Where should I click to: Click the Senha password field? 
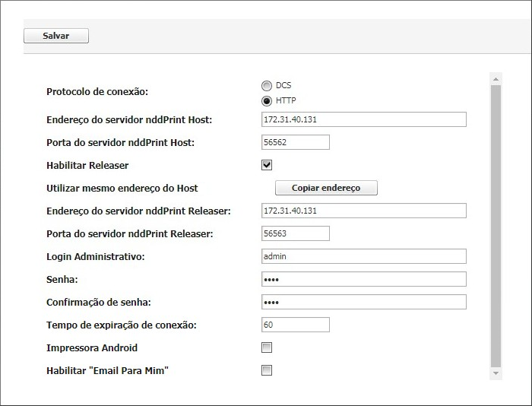(363, 279)
